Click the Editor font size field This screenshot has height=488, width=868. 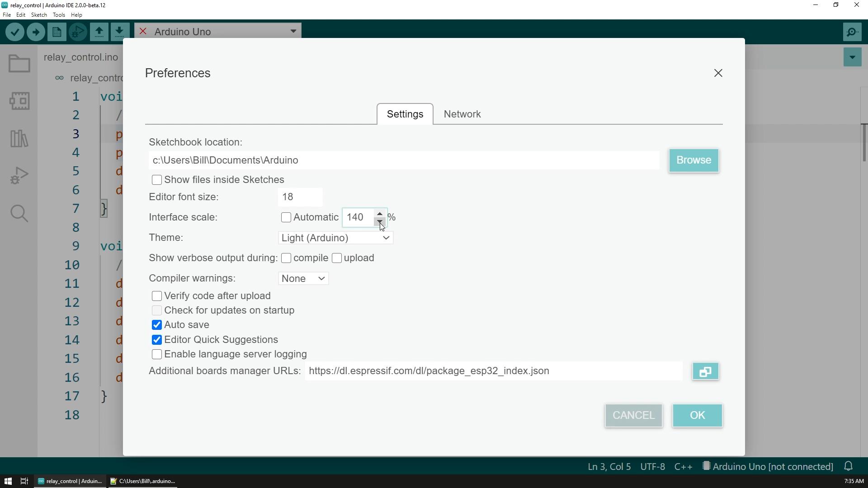(x=300, y=197)
